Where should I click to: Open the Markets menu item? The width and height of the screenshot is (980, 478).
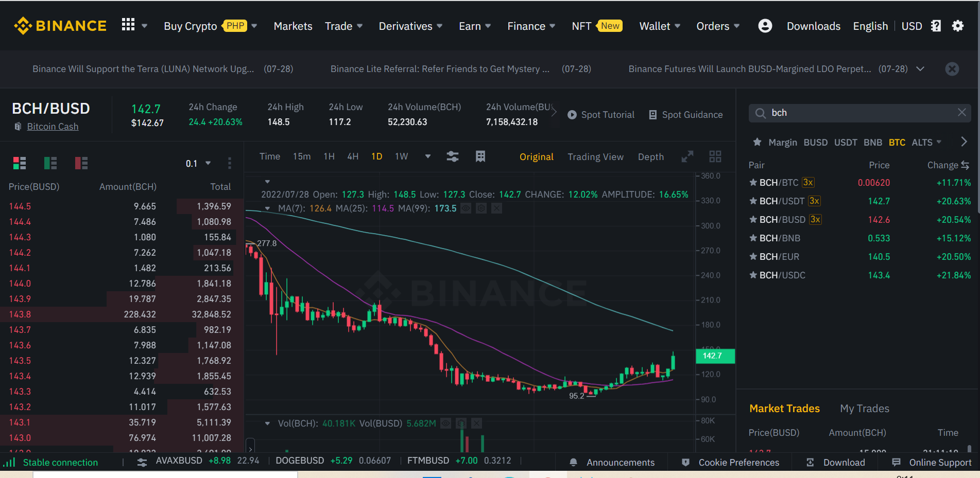coord(293,26)
